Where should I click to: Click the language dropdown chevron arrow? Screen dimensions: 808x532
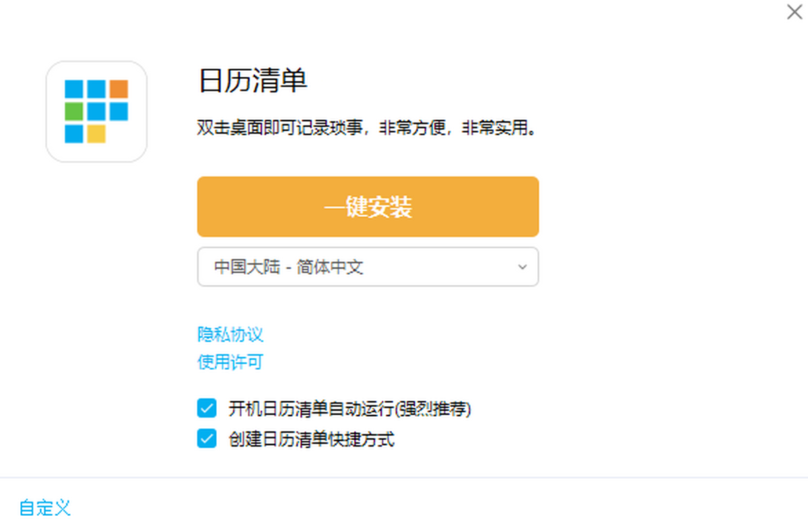click(522, 267)
